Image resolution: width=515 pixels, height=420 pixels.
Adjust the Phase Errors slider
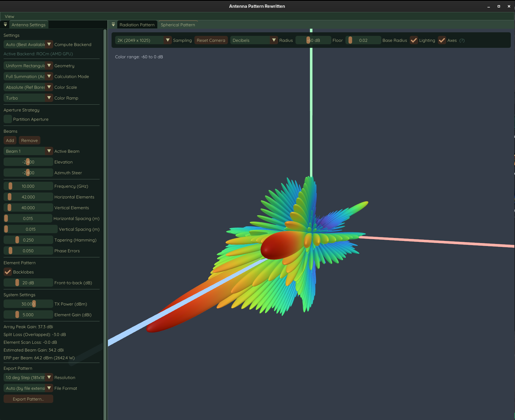tap(28, 251)
